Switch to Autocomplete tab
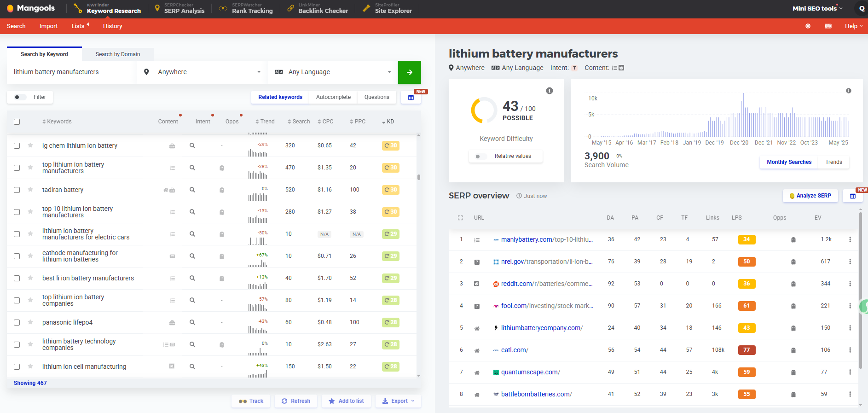 (333, 97)
